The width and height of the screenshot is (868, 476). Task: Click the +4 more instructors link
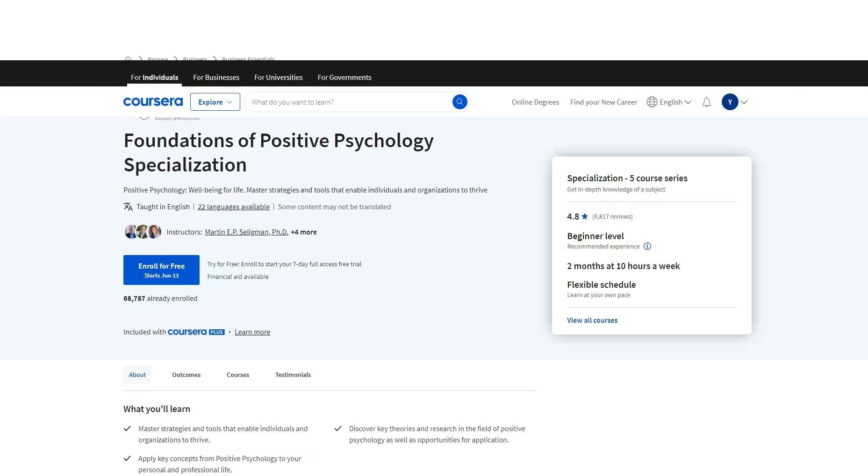(x=304, y=232)
